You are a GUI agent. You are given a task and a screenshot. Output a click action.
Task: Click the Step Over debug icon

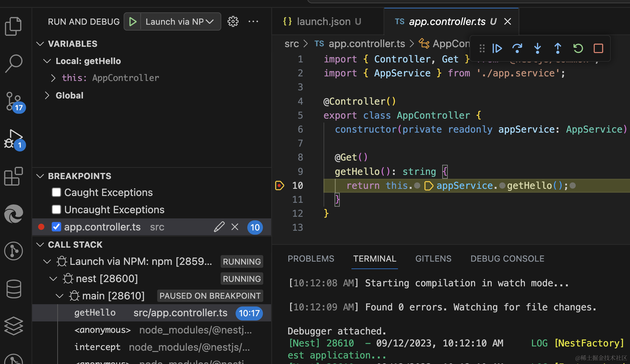(x=517, y=48)
